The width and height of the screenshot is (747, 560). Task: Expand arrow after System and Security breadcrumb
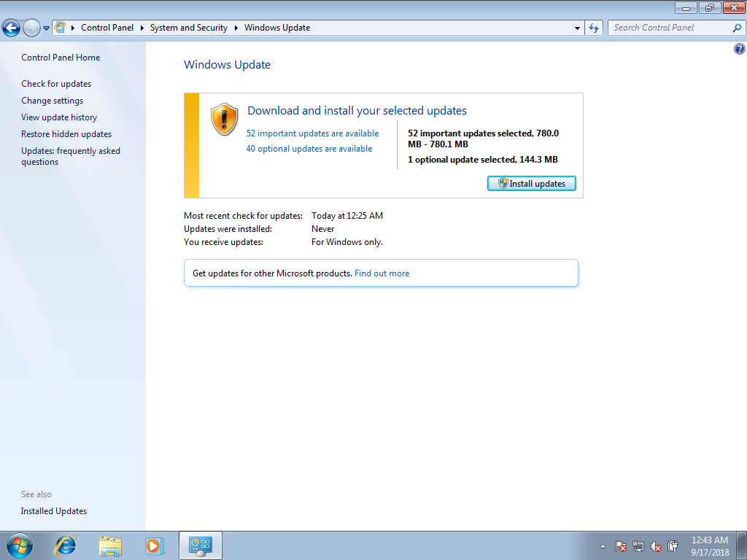(236, 28)
